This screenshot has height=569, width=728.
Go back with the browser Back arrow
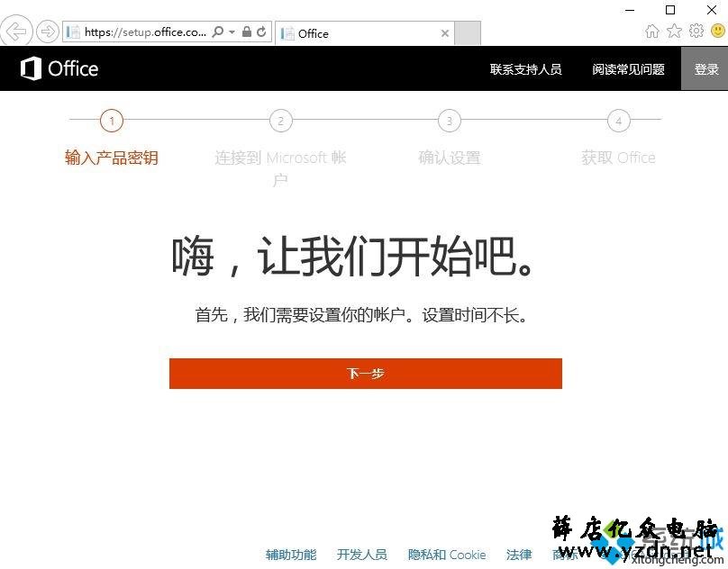pos(16,31)
